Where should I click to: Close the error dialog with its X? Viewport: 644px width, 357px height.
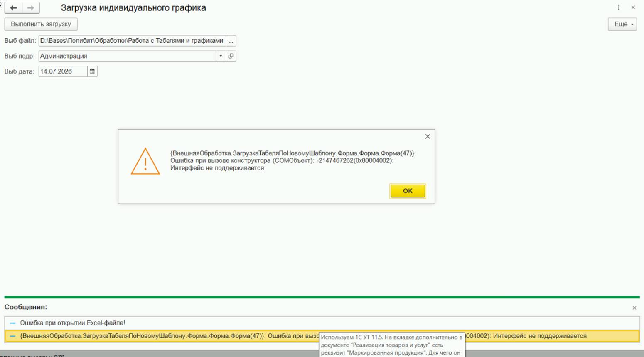[428, 137]
